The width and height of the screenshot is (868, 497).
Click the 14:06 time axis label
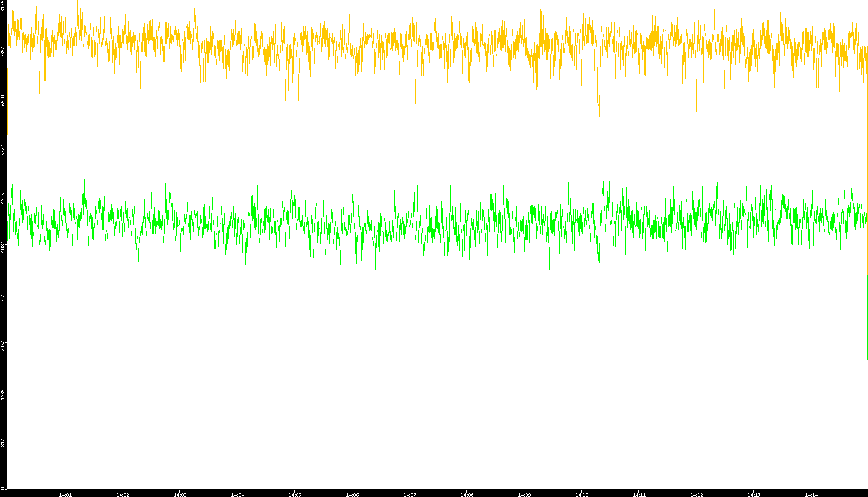click(352, 495)
